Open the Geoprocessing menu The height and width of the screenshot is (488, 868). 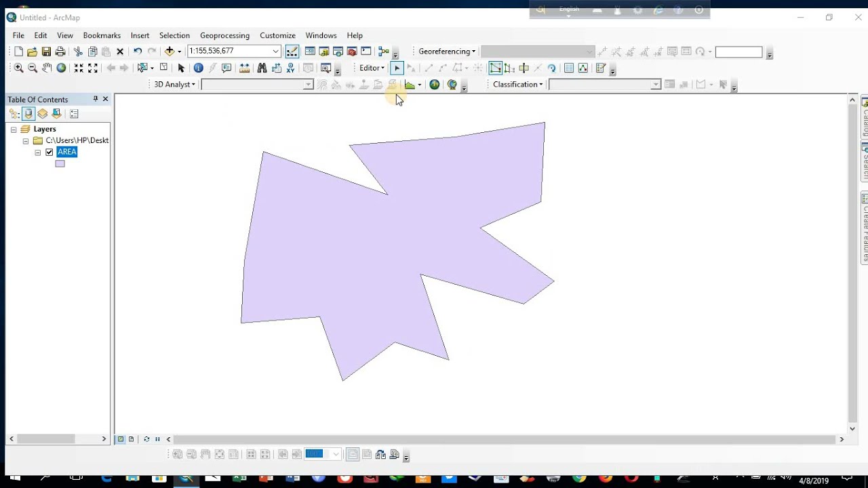[224, 35]
